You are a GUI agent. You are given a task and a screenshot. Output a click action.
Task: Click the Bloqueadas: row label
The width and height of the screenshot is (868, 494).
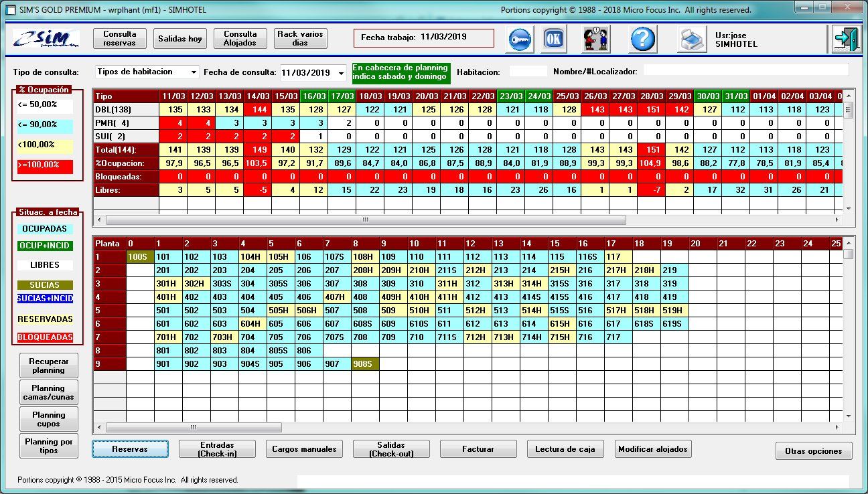coord(126,177)
